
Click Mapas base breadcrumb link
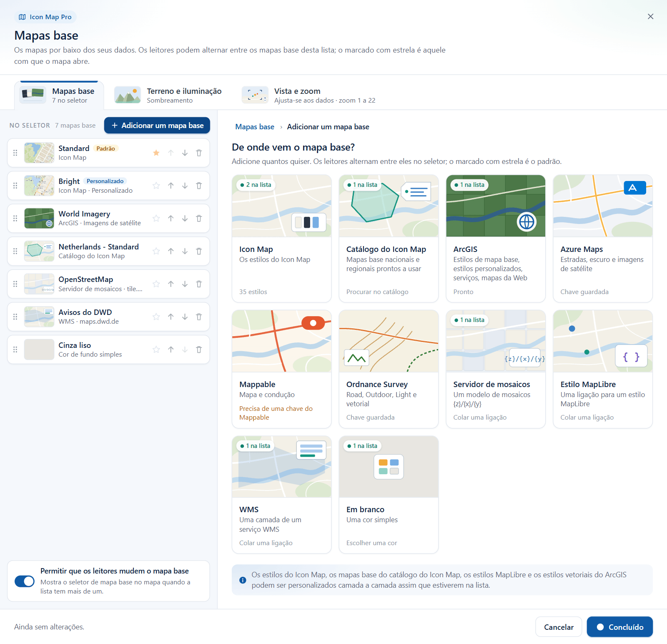[x=255, y=127]
